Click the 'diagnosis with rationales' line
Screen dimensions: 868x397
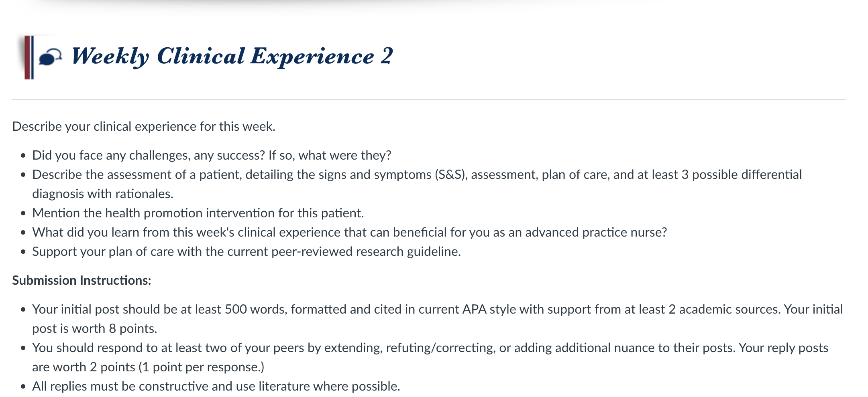pyautogui.click(x=103, y=194)
